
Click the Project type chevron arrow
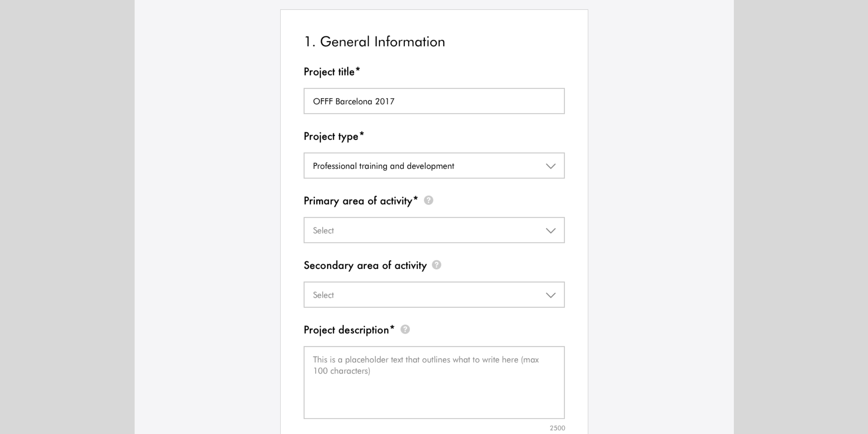click(x=551, y=166)
